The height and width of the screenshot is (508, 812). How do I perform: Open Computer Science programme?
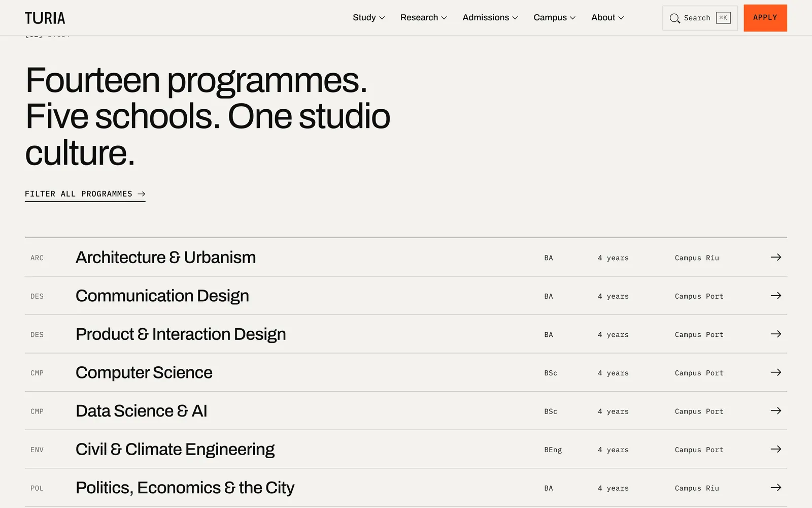tap(406, 372)
